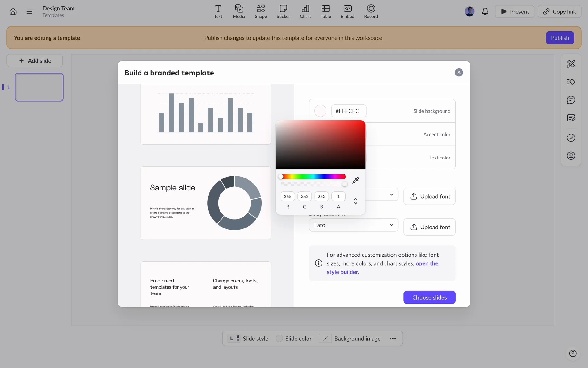Open the comments panel icon
588x368 pixels.
571,100
